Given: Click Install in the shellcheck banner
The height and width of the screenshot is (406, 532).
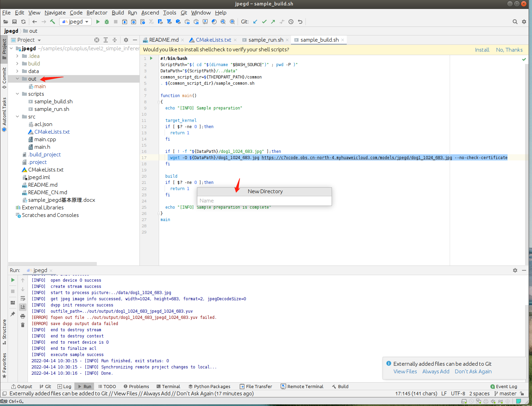Looking at the screenshot, I should pos(482,50).
